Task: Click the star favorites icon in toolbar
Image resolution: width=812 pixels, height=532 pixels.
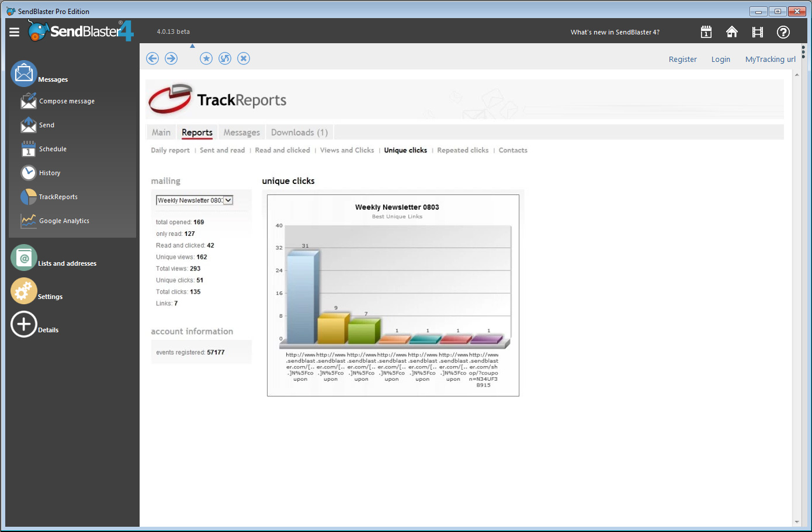Action: click(206, 58)
